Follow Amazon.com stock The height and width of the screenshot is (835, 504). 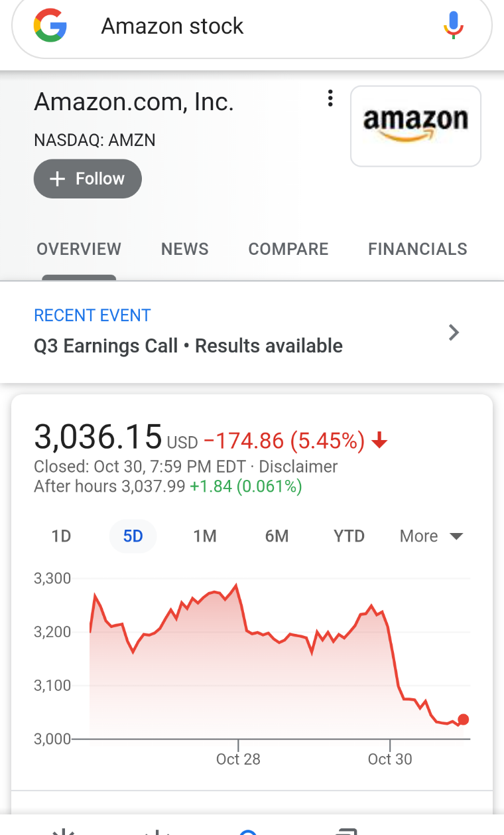point(88,179)
